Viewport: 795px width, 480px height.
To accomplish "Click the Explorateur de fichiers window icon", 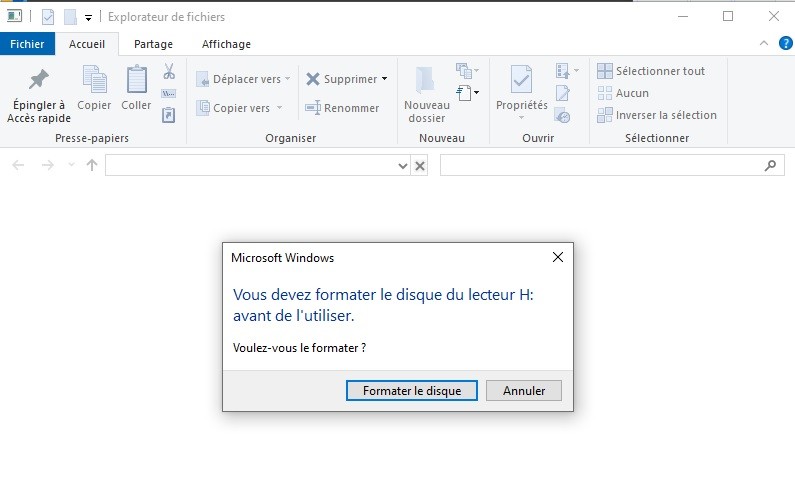I will pos(14,16).
